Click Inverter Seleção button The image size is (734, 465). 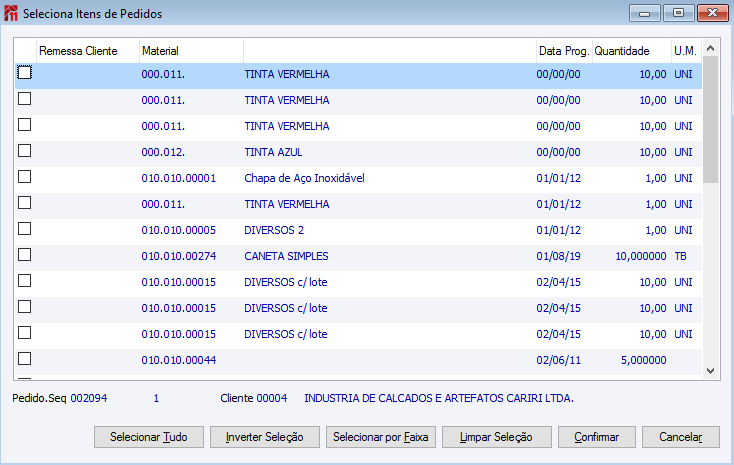pos(264,437)
